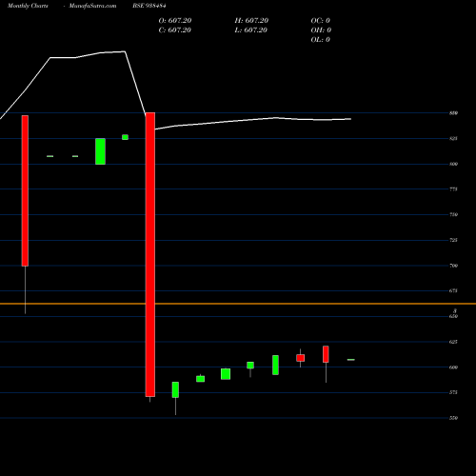This screenshot has width=476, height=476.
Task: Click the 'OL: 0' readout
Action: 321,40
